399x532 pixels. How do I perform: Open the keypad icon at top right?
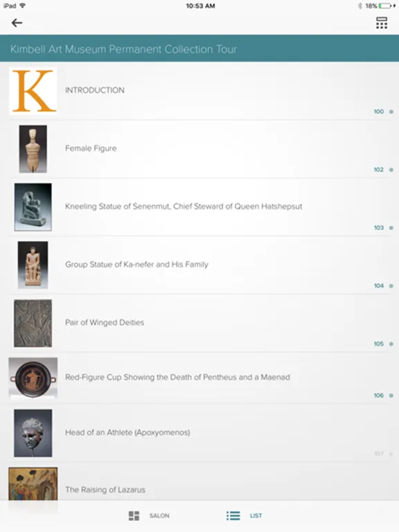pos(382,23)
